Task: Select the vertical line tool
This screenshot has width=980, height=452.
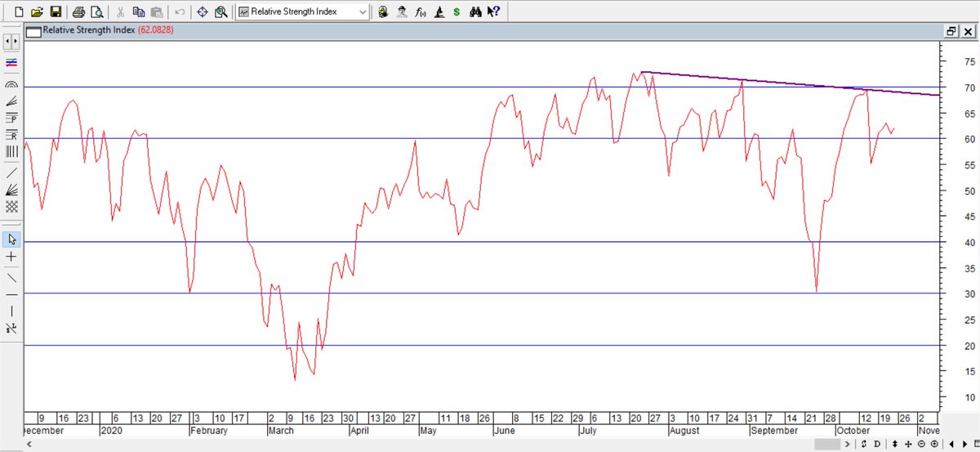Action: pyautogui.click(x=11, y=311)
